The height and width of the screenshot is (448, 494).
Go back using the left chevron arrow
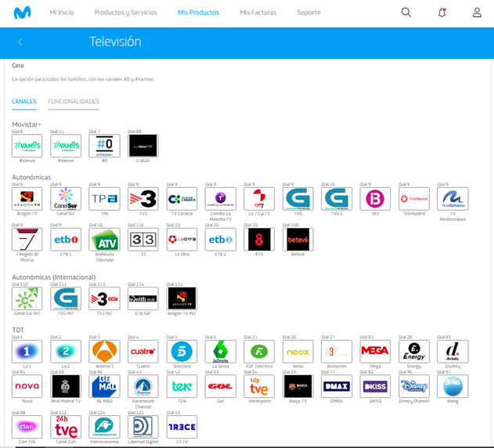[20, 42]
